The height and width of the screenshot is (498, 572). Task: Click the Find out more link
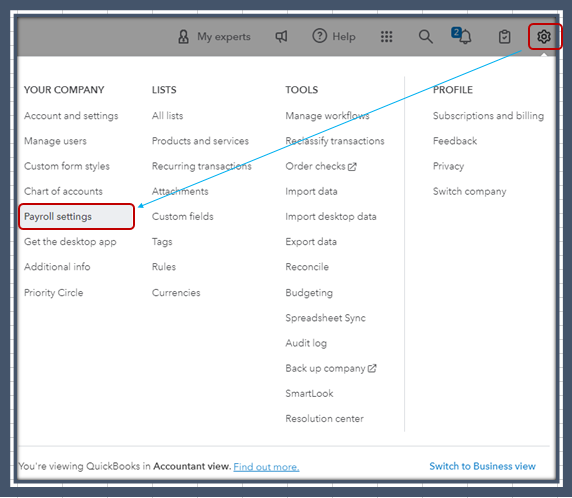click(266, 467)
